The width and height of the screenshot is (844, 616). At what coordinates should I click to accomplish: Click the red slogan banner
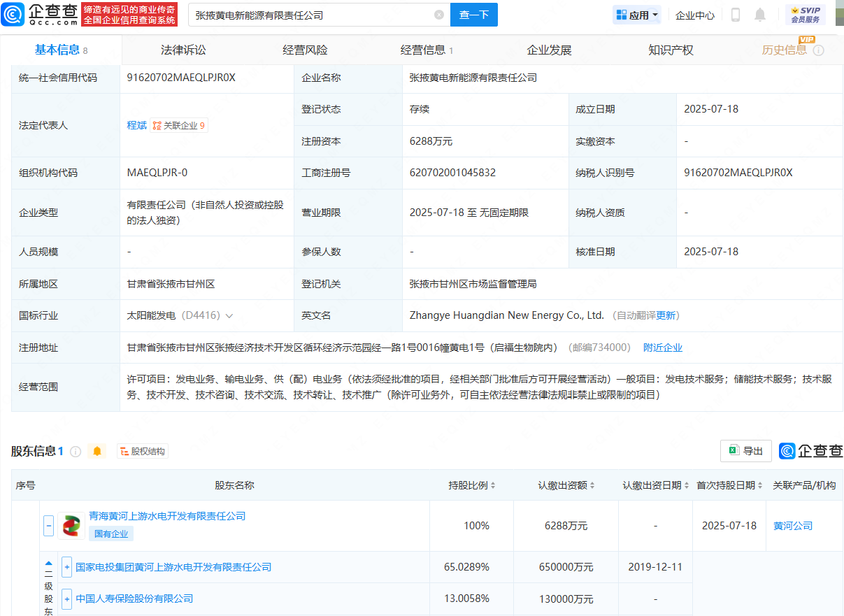pyautogui.click(x=129, y=15)
